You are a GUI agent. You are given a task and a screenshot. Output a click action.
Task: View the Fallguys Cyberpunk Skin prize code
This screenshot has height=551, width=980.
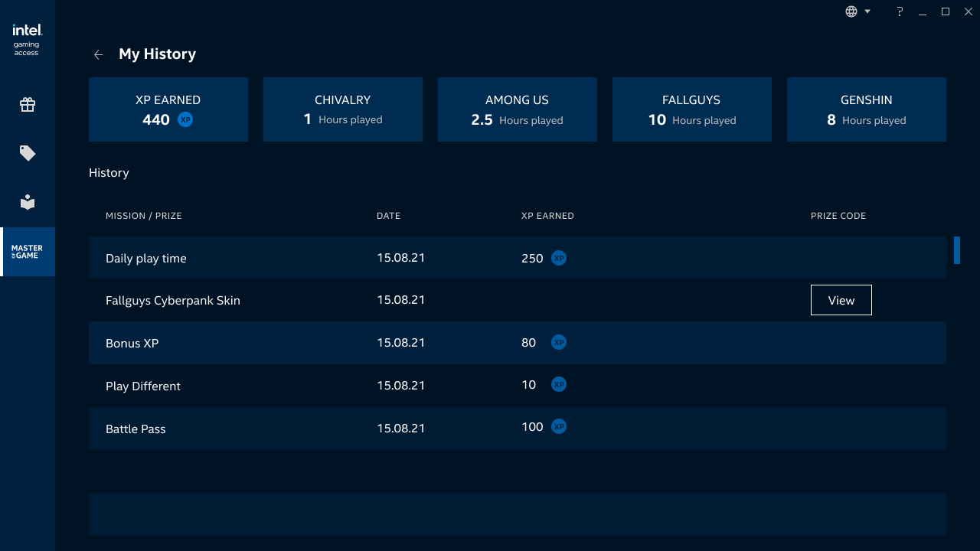pos(841,300)
